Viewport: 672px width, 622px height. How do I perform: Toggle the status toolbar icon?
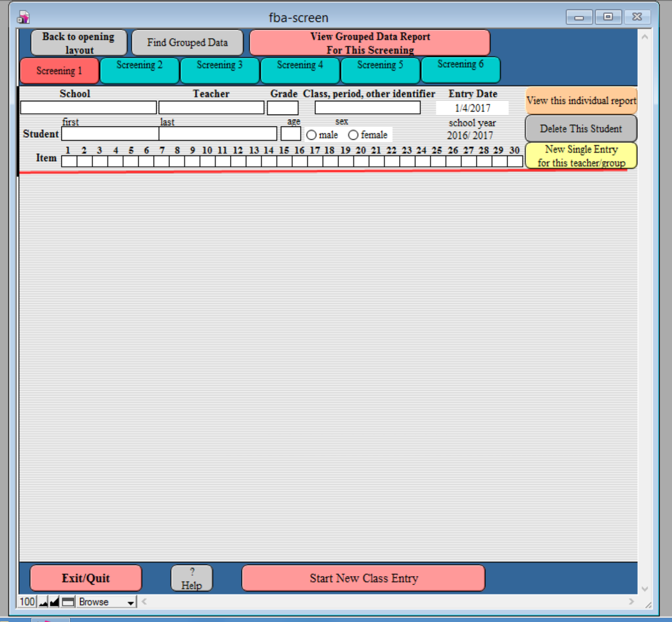[x=68, y=602]
